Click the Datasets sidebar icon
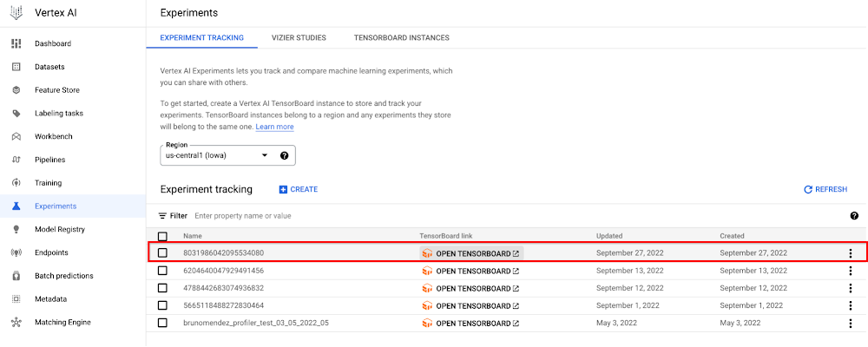Viewport: 868px width, 347px height. [16, 67]
